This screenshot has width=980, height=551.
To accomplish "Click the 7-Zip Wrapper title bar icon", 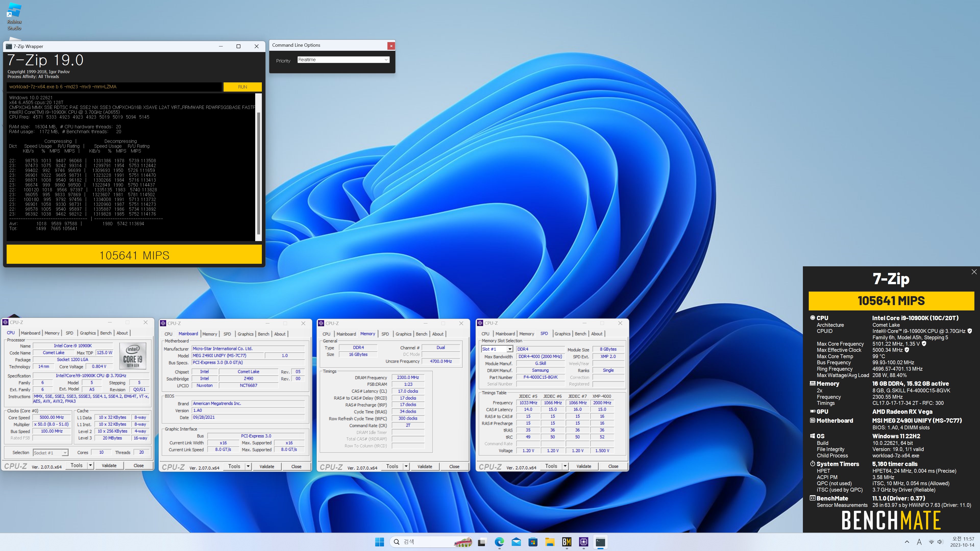I will pos(9,46).
